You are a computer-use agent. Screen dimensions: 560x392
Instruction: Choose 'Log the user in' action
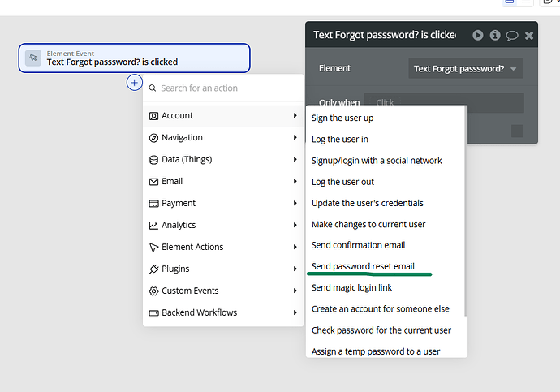tap(340, 139)
